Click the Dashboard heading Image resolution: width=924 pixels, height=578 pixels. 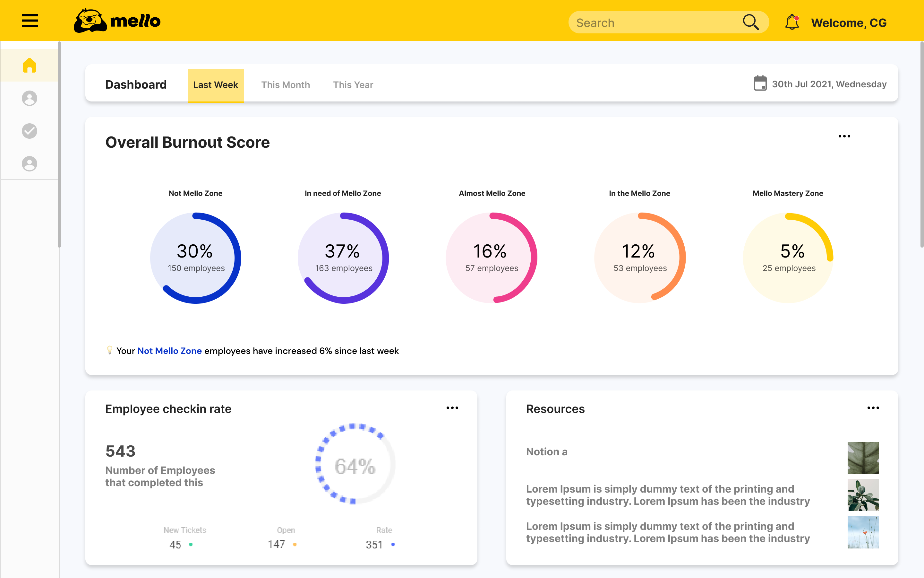click(136, 84)
